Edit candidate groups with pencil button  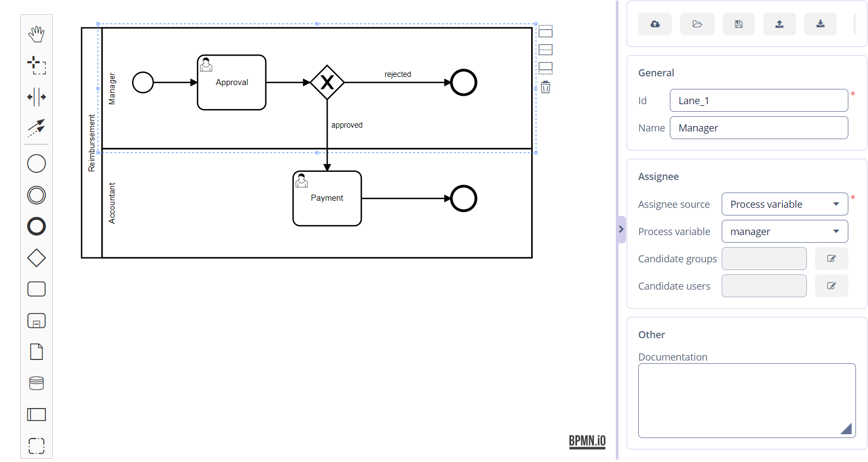tap(831, 259)
